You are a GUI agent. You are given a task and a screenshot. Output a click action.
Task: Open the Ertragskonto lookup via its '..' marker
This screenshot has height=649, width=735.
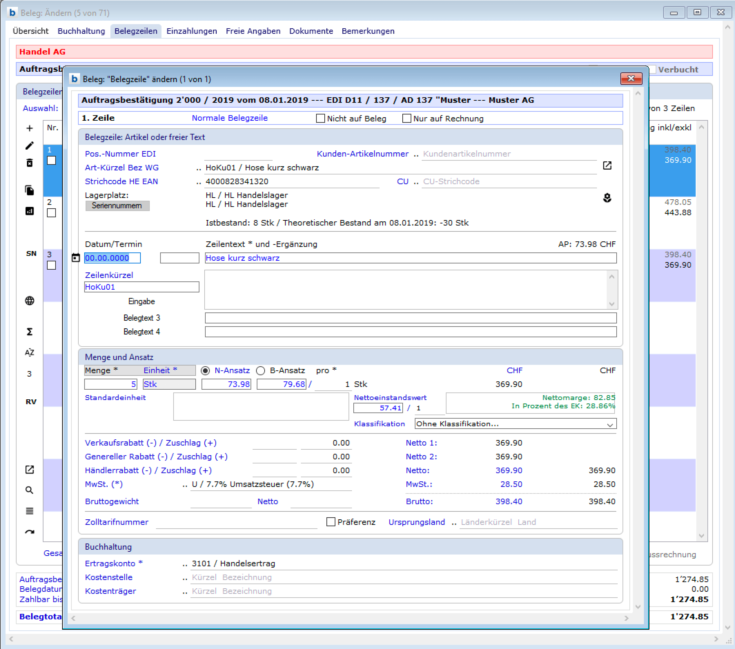click(184, 563)
